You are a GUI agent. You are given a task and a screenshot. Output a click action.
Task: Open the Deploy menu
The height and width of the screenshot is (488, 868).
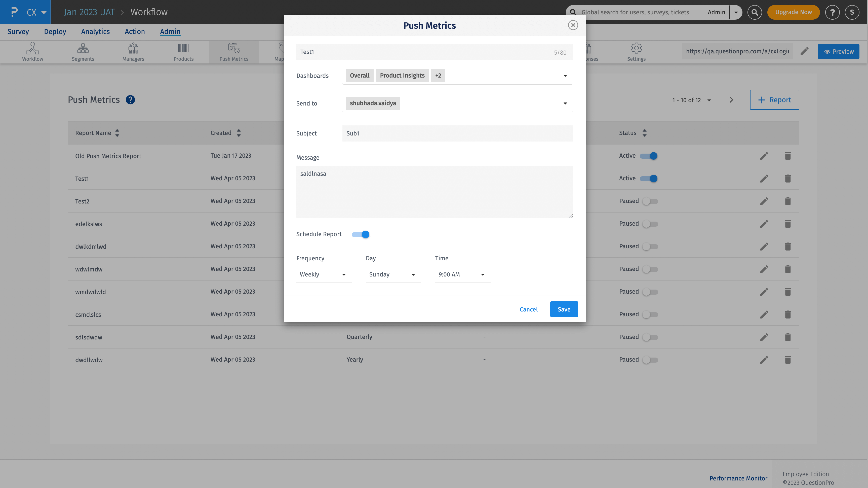click(55, 31)
